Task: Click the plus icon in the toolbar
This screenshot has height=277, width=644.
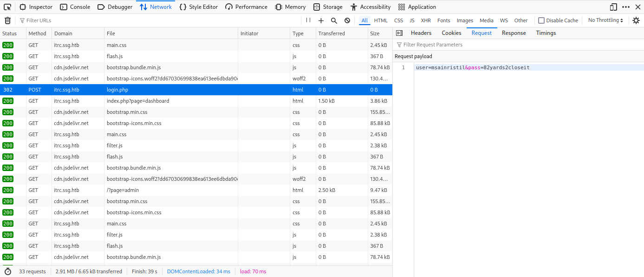Action: (321, 20)
